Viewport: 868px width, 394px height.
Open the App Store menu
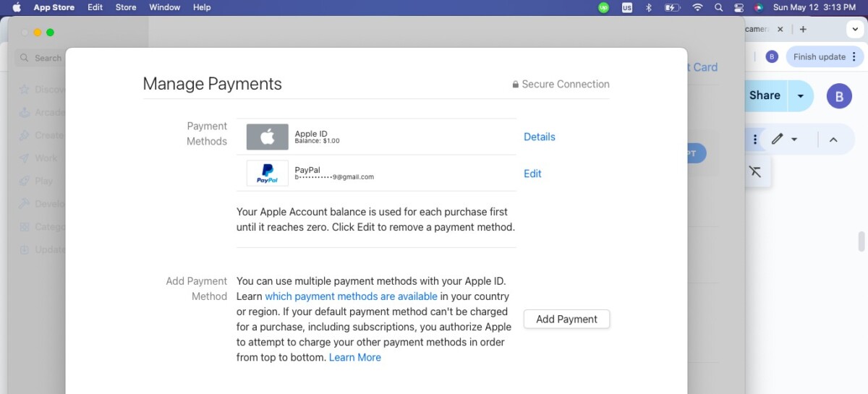54,7
